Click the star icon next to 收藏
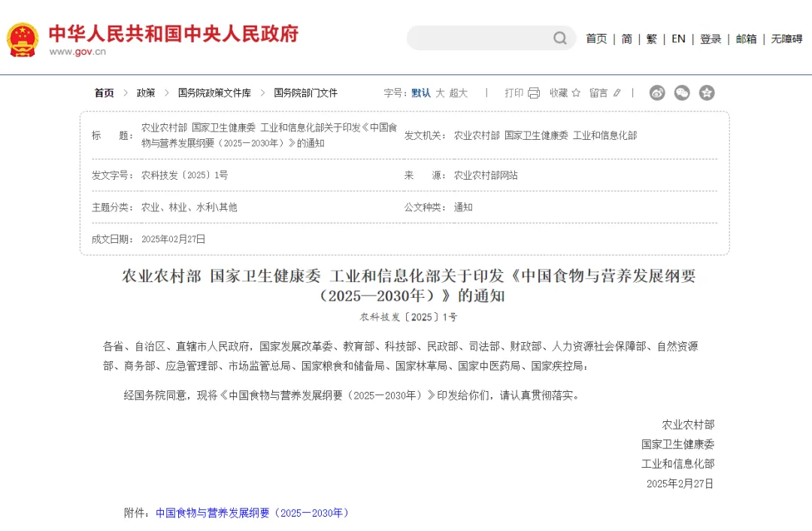This screenshot has width=812, height=531. tap(576, 93)
